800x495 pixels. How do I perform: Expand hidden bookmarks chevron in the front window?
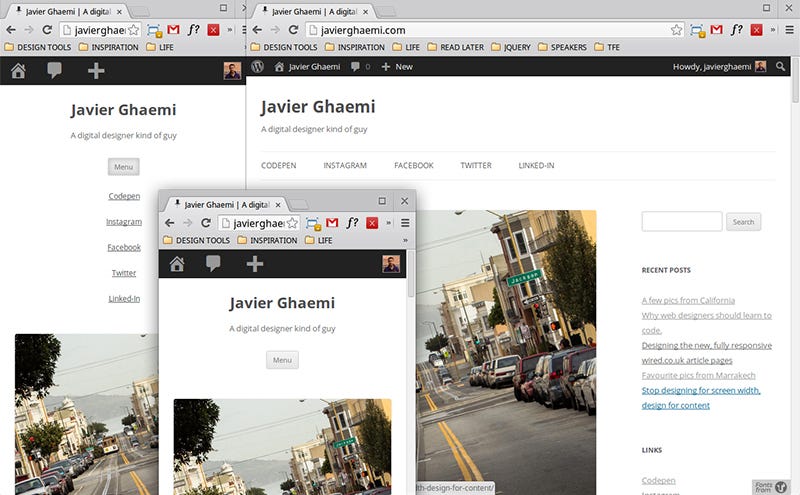406,240
